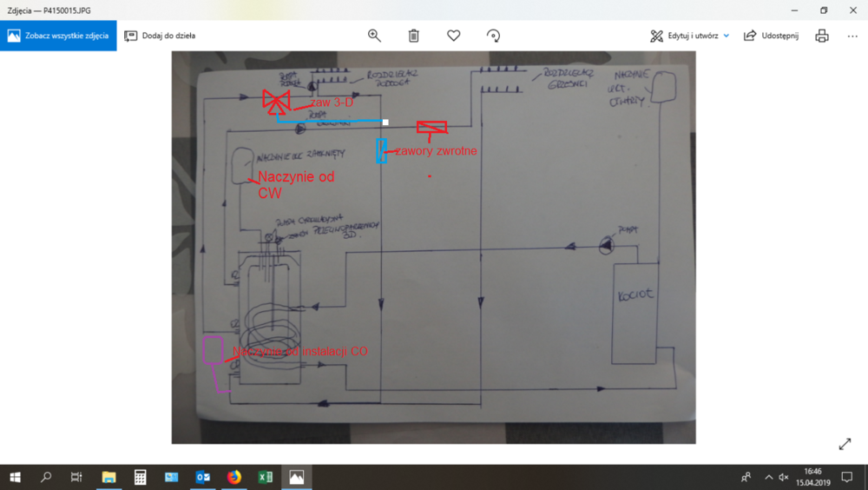
Task: Show hidden system tray icons chevron
Action: point(768,477)
